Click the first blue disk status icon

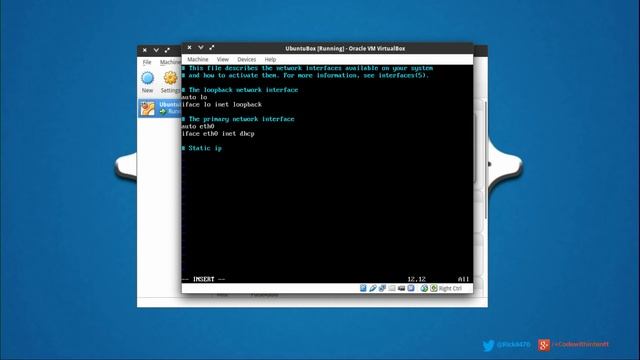click(x=363, y=288)
